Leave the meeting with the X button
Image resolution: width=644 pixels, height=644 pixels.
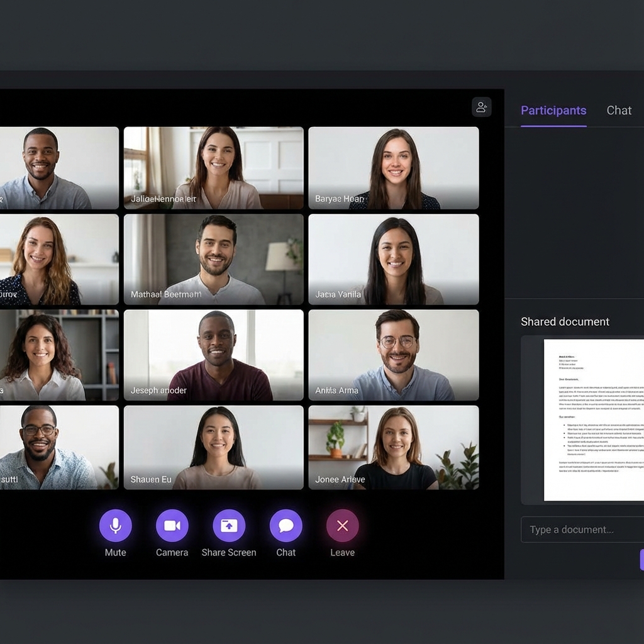point(343,526)
